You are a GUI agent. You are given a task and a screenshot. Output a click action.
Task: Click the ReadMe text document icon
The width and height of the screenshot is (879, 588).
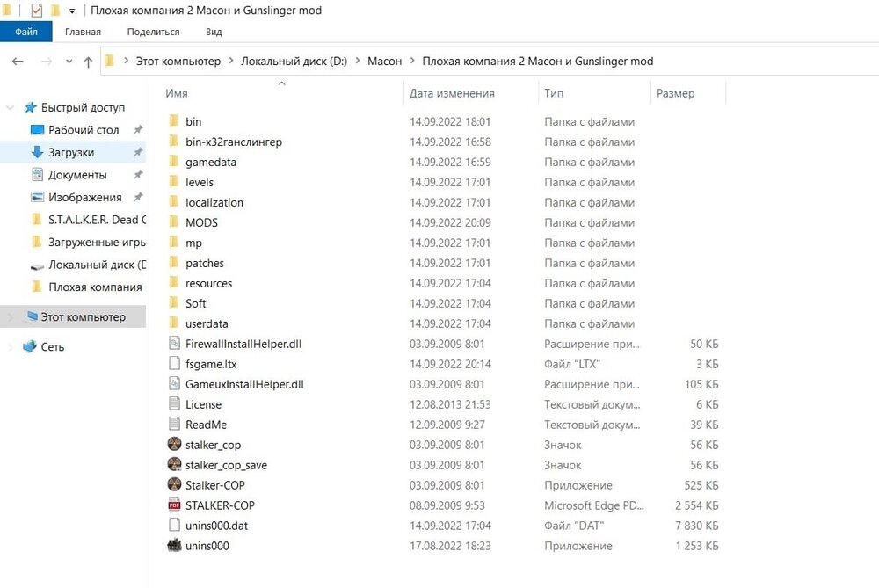click(174, 424)
